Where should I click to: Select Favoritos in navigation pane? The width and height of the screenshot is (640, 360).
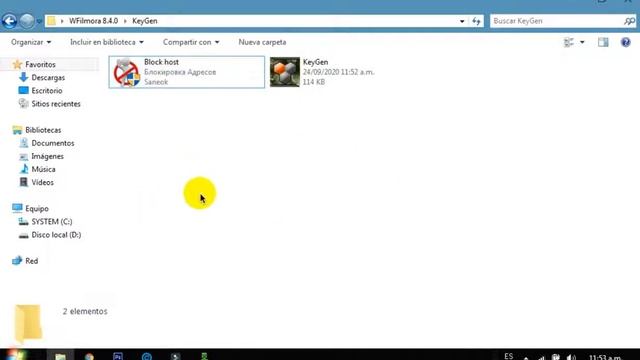click(x=40, y=64)
